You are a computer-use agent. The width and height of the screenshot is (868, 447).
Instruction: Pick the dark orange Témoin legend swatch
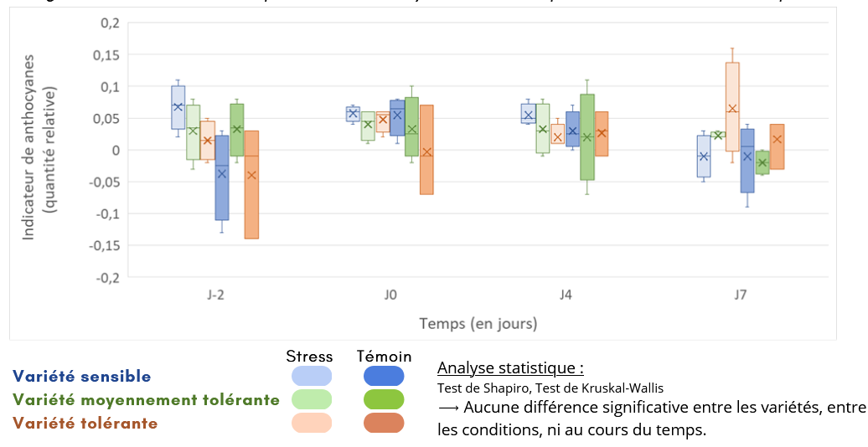click(x=383, y=424)
